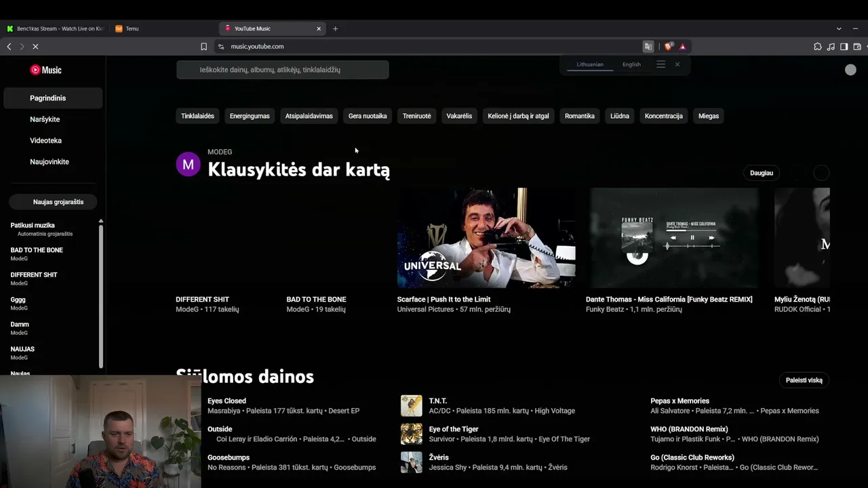Select the Kelionė į darbą ir atgal chip
Image resolution: width=868 pixels, height=488 pixels.
[519, 116]
